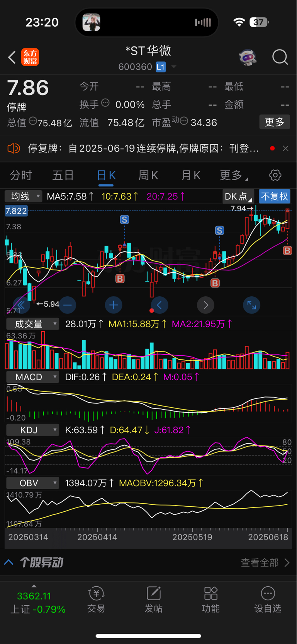The image size is (297, 644).
Task: Zoom in chart with plus button
Action: pos(114,305)
